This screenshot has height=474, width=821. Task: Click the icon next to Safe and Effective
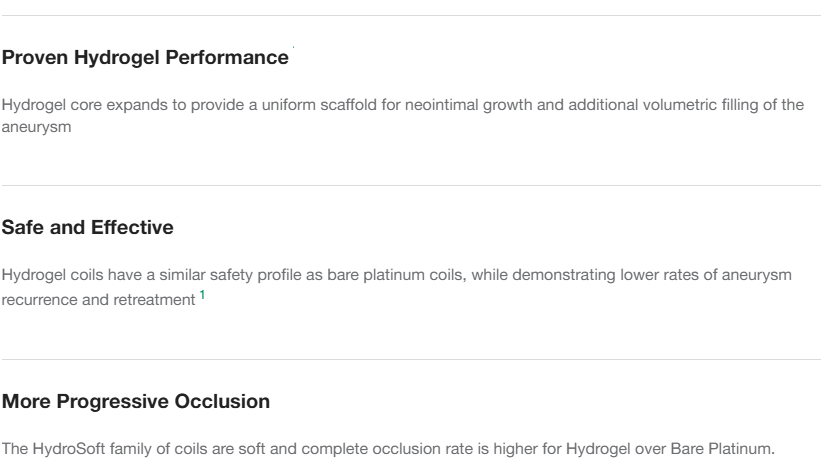(191, 221)
